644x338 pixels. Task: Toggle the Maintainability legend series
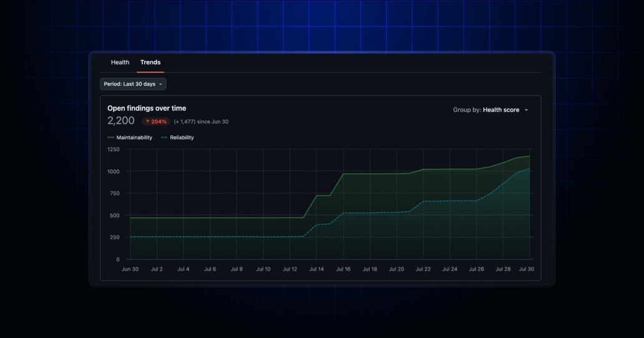coord(130,137)
